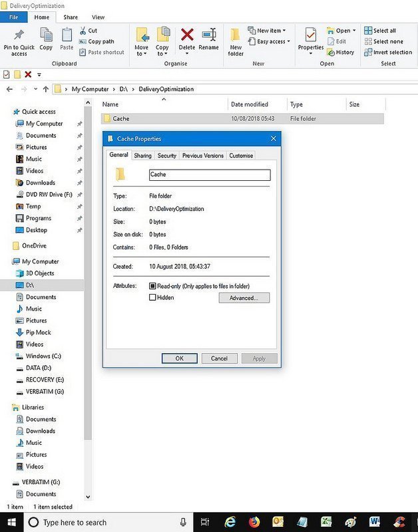Screen dimensions: 418x532
Task: Click Edit in the Open group
Action: pos(337,41)
